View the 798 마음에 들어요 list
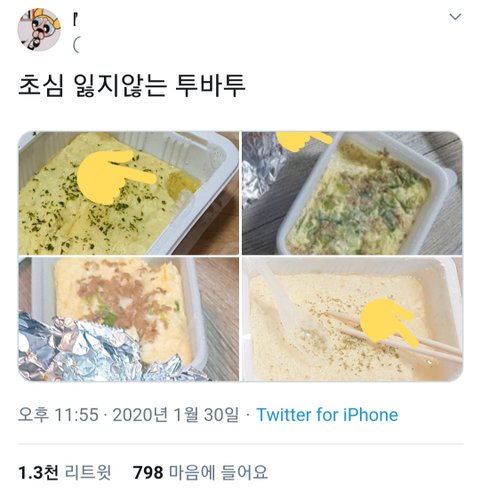Screen dimensions: 480x500 point(200,472)
